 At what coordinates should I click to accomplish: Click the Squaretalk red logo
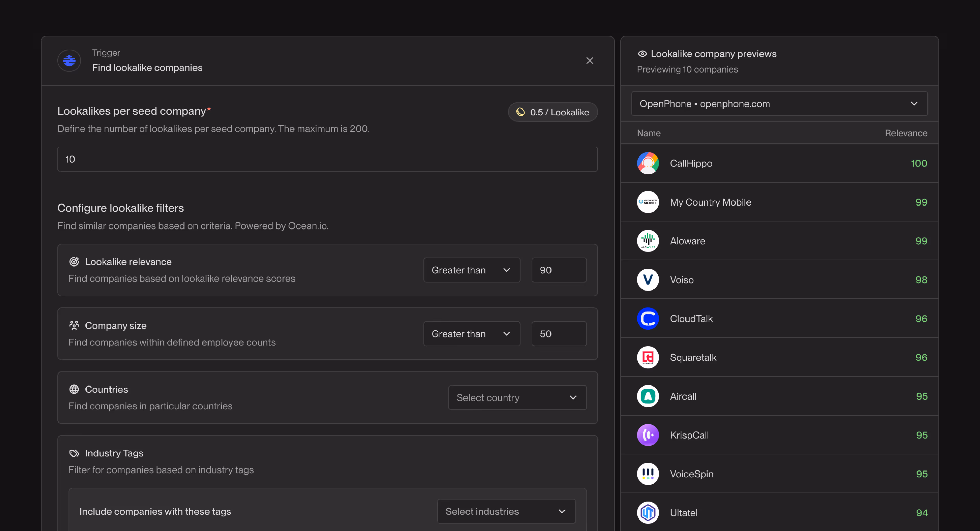click(x=647, y=357)
